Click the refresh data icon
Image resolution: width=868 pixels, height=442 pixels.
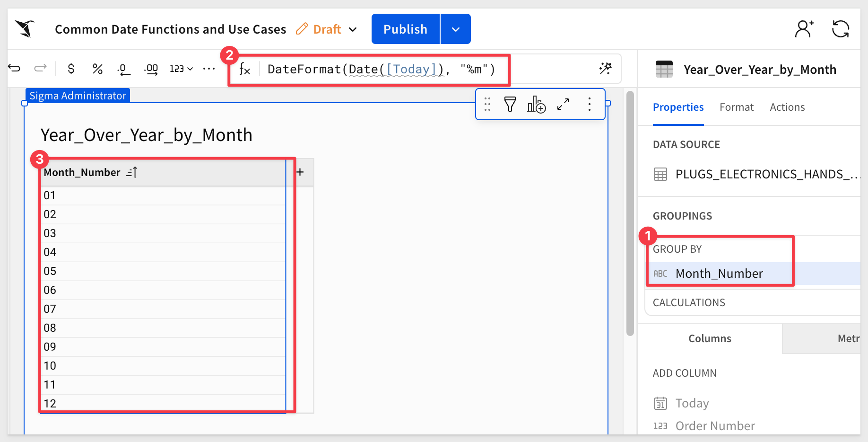coord(840,29)
